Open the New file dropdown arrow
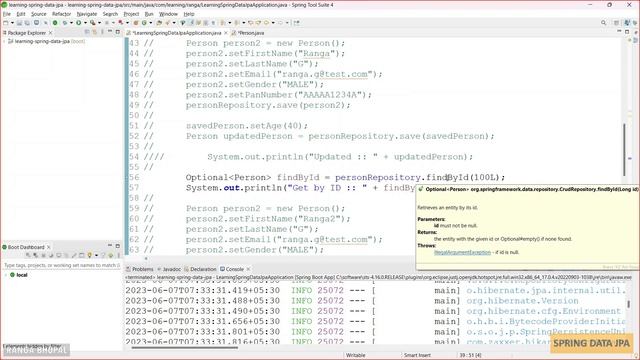Image resolution: width=640 pixels, height=360 pixels. point(12,23)
